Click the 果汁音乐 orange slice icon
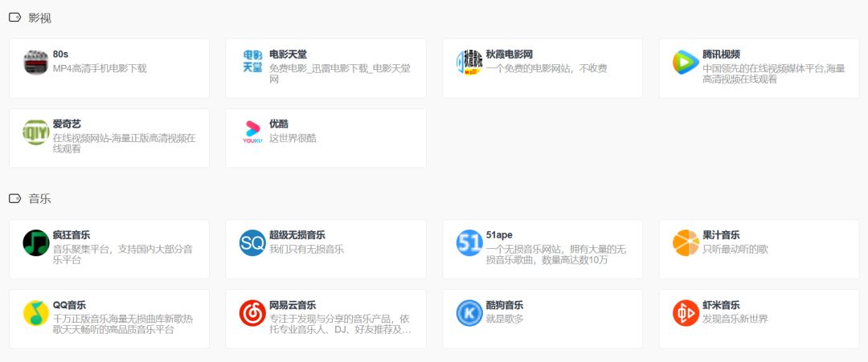 [686, 243]
